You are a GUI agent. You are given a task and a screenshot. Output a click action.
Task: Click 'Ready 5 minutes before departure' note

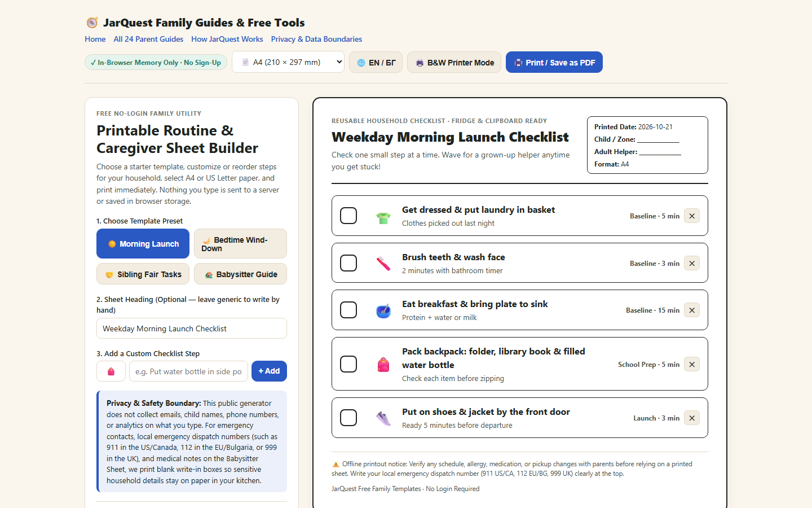pyautogui.click(x=457, y=426)
